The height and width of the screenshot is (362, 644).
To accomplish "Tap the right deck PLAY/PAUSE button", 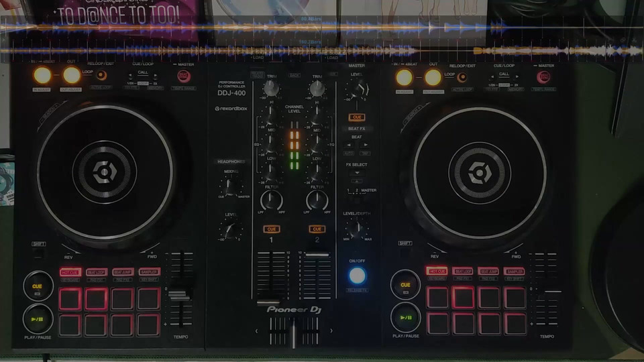I will pyautogui.click(x=406, y=317).
